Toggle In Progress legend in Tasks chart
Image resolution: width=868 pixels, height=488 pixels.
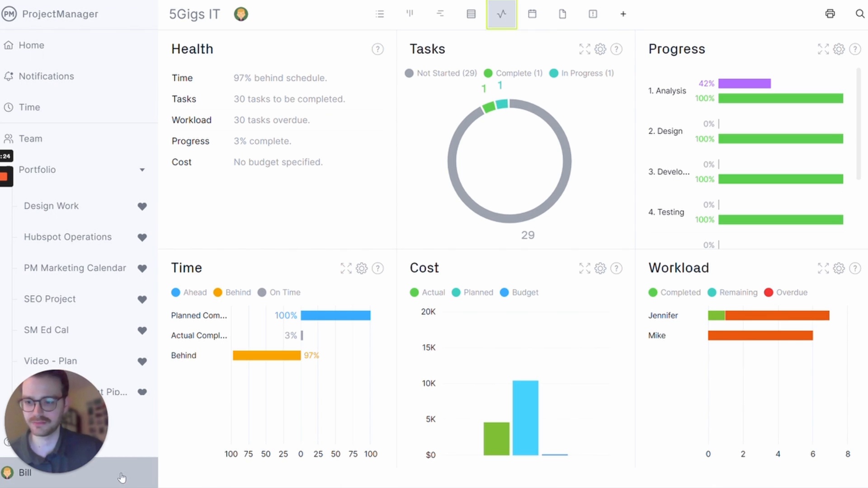click(582, 73)
